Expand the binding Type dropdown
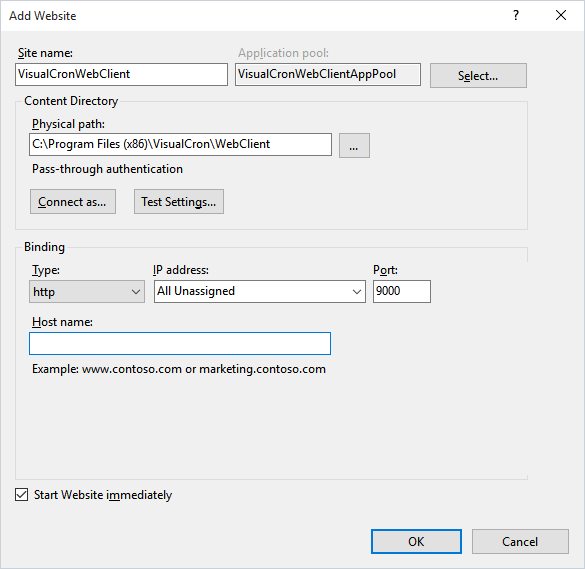The width and height of the screenshot is (585, 569). point(87,291)
